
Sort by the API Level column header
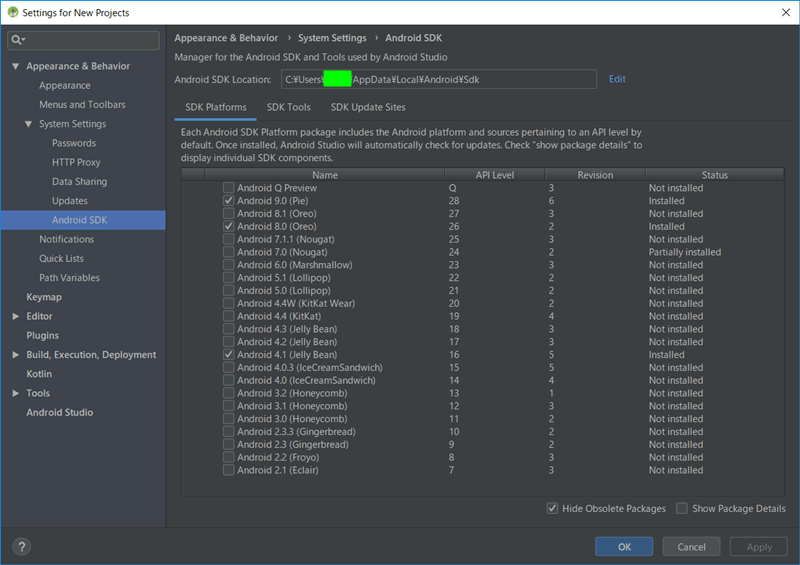494,175
